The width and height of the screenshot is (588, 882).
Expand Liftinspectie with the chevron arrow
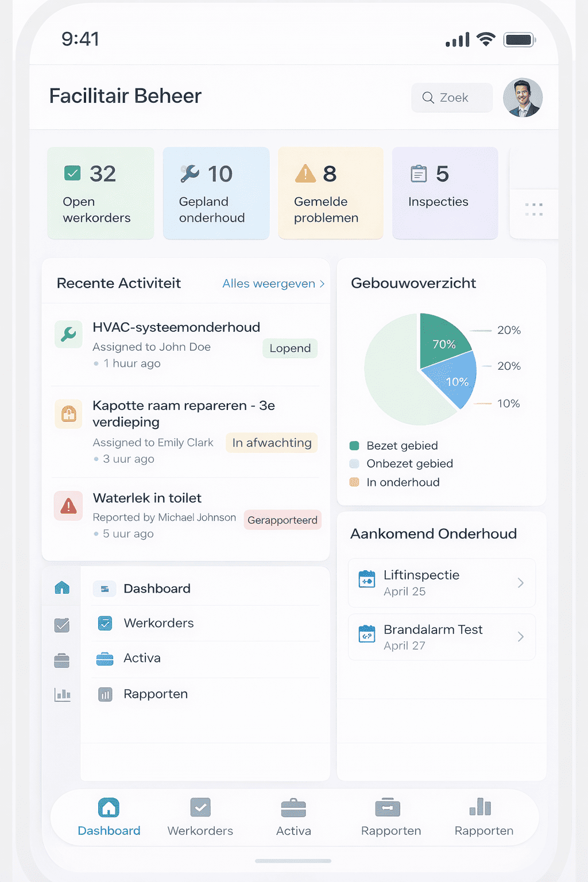tap(520, 583)
